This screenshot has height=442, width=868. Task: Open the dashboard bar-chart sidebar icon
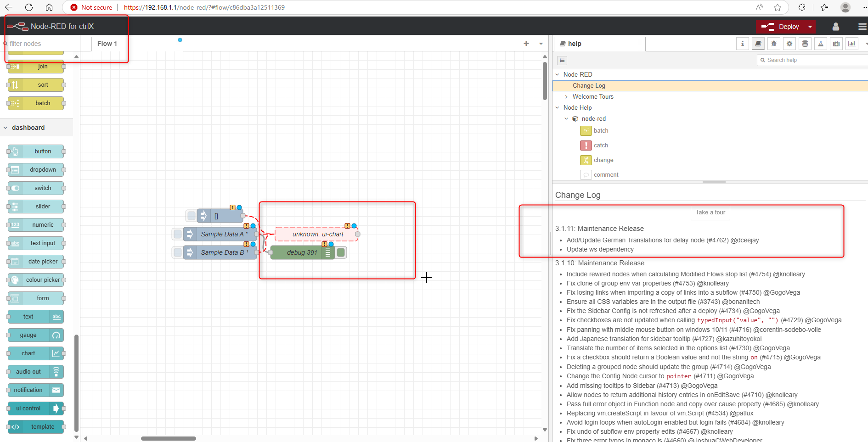(x=852, y=44)
